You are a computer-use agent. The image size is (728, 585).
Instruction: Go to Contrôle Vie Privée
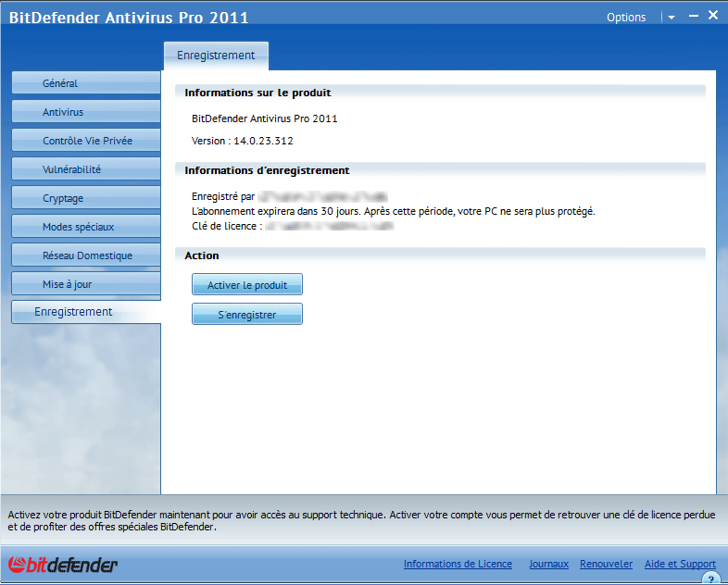pyautogui.click(x=86, y=141)
